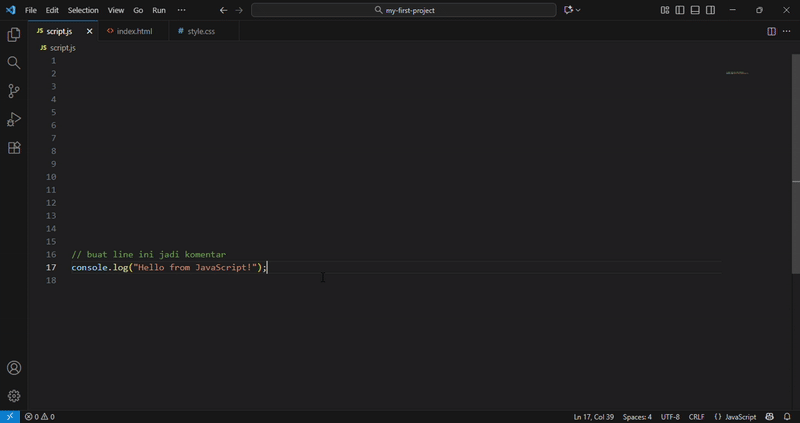Image resolution: width=800 pixels, height=423 pixels.
Task: Click the my-first-project command center search box
Action: (404, 10)
